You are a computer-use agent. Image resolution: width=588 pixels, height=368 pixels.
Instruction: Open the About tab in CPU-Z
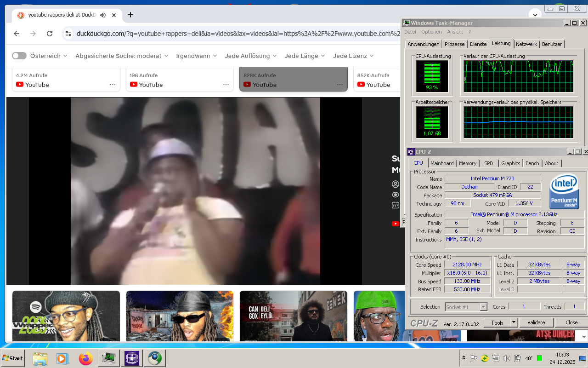coord(552,163)
